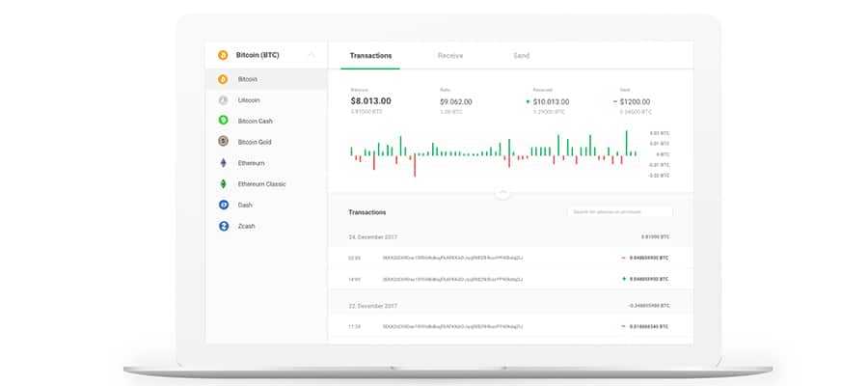Choose Bitcoin Gold from the currency list

[x=255, y=142]
